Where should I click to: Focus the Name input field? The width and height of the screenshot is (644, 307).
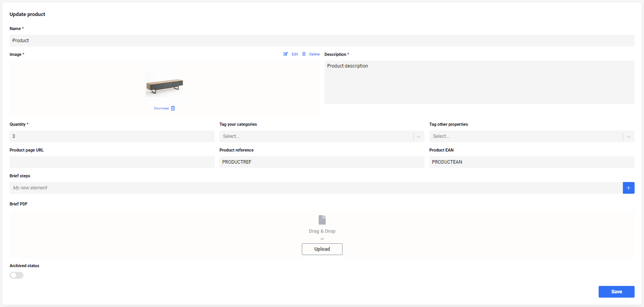(x=321, y=41)
